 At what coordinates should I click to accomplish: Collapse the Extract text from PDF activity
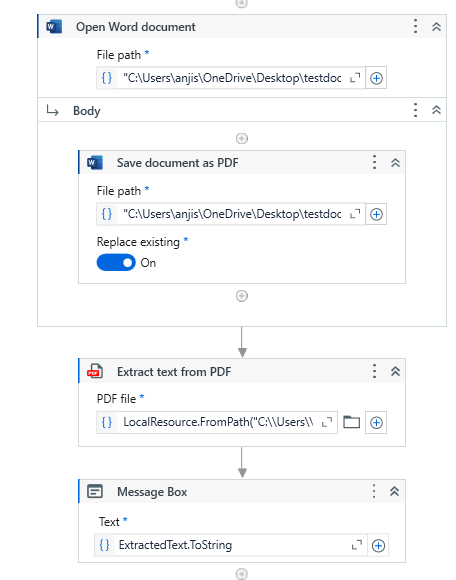(395, 371)
